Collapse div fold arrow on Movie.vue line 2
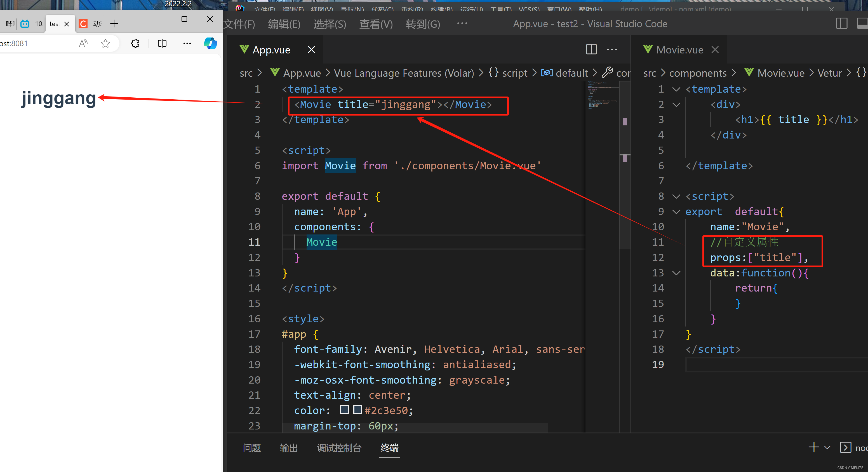 [676, 105]
